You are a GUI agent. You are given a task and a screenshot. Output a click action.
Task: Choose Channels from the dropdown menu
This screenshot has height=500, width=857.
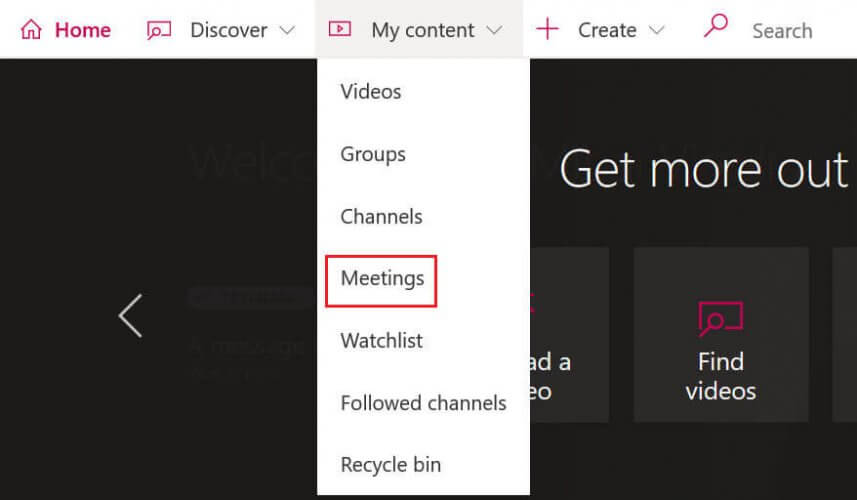click(x=381, y=216)
